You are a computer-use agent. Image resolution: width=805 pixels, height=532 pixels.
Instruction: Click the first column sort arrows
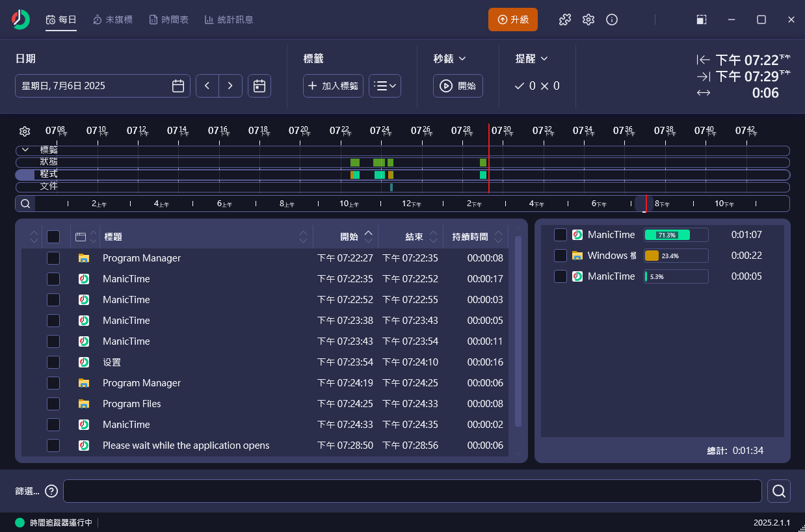coord(34,237)
